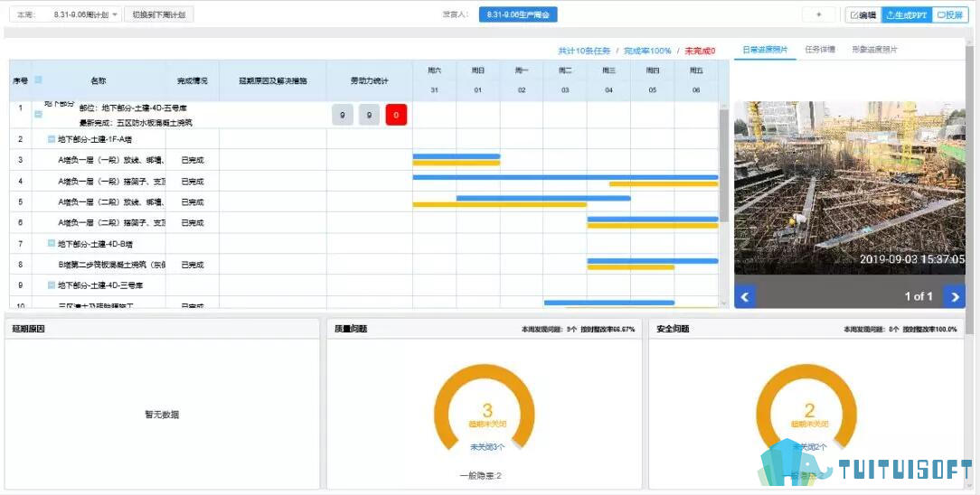The image size is (980, 495).
Task: Click the 周日 01 day header
Action: click(478, 80)
